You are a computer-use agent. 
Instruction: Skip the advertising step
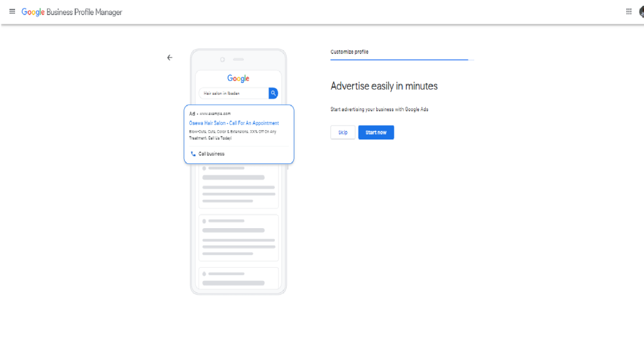point(343,132)
